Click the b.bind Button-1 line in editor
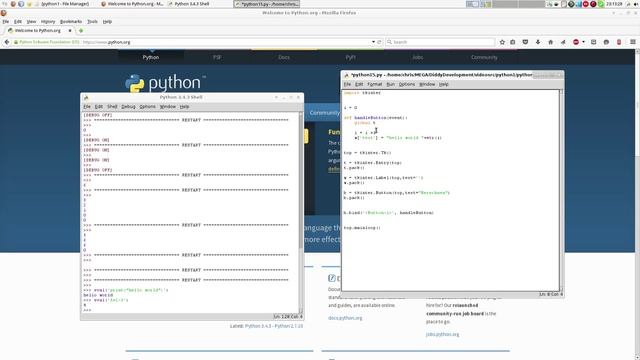Screen dimensions: 640x360 (388, 213)
